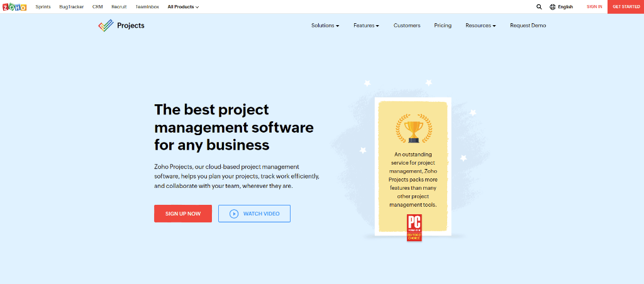644x284 pixels.
Task: Click the play icon in Watch Video
Action: tap(234, 214)
